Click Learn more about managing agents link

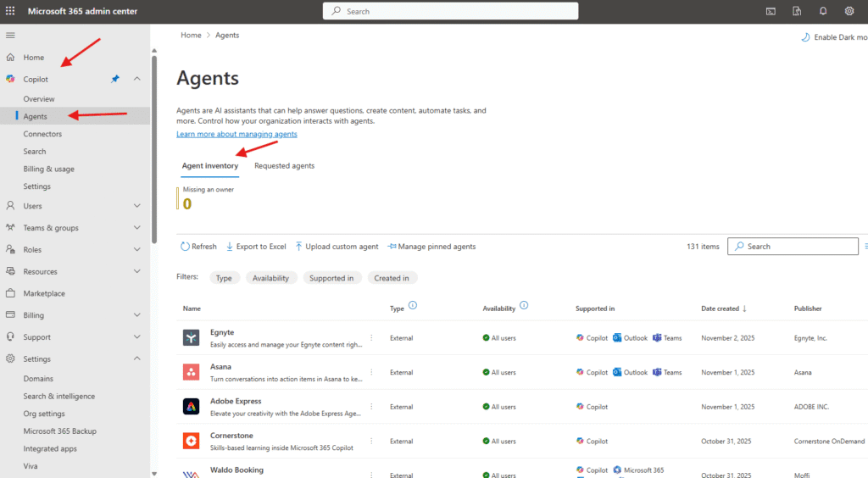236,134
